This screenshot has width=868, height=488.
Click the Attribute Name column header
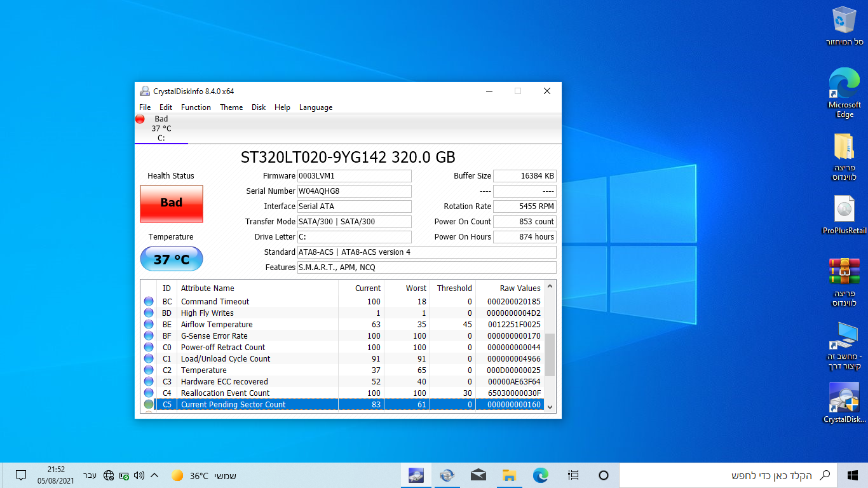(x=257, y=288)
